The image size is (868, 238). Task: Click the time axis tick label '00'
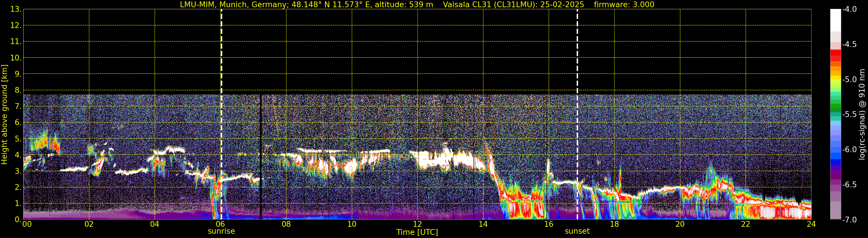tap(27, 224)
